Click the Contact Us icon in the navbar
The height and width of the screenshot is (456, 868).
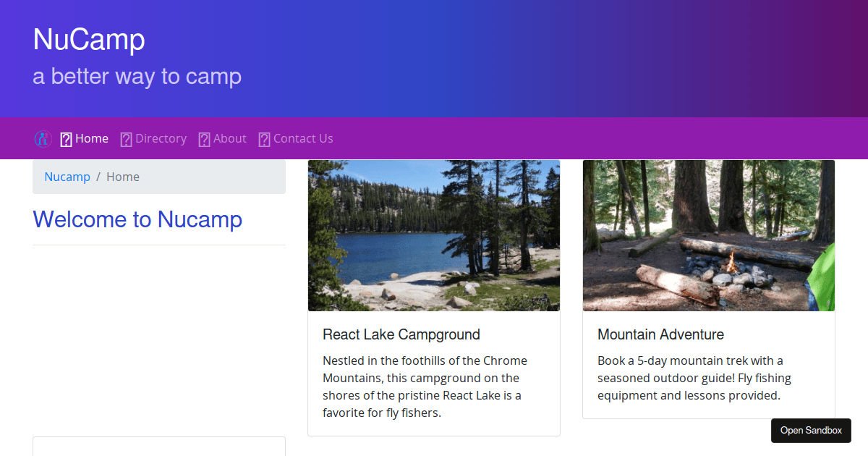point(263,138)
